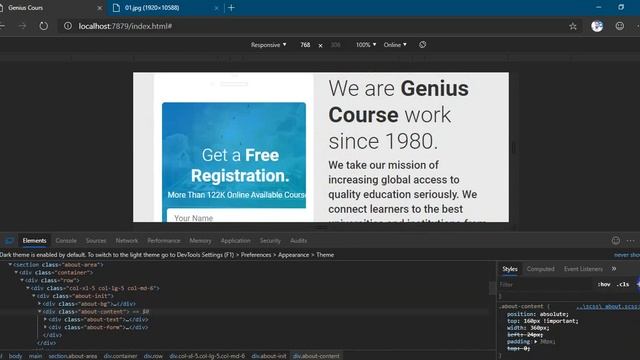Edit the viewport height field
640x360 pixels.
pos(336,45)
